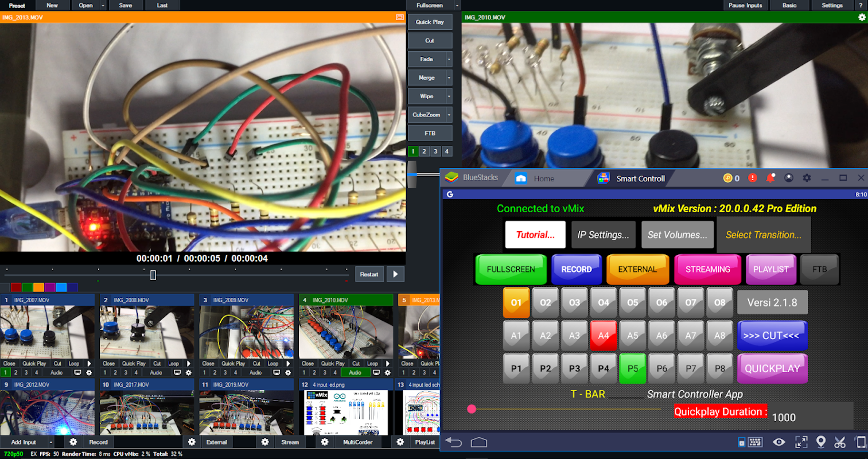Open BlueStacks notification bell

coord(770,178)
